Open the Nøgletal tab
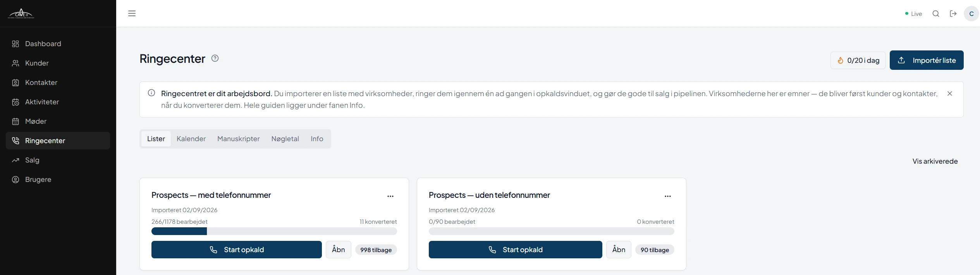This screenshot has width=980, height=275. coord(285,139)
